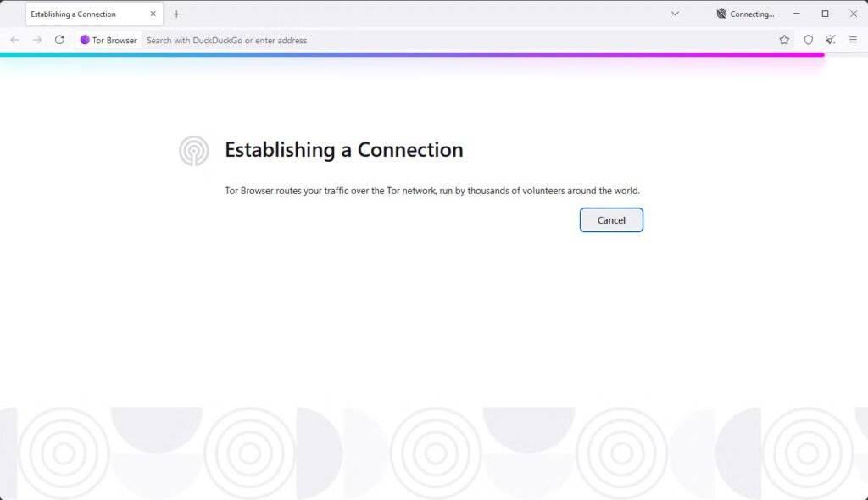Select the text about Tor network volunteers
This screenshot has width=868, height=500.
[x=431, y=191]
